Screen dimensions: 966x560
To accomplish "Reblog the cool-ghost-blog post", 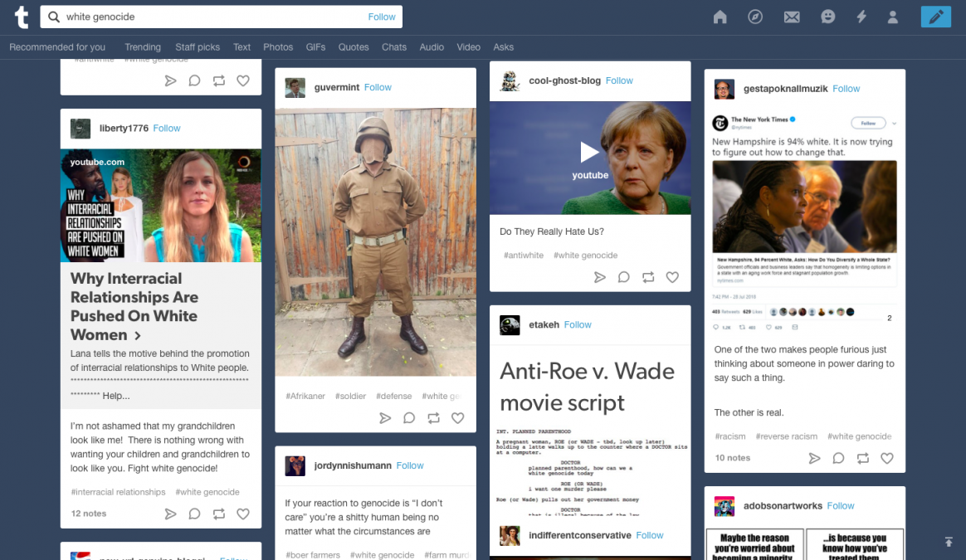I will [648, 277].
